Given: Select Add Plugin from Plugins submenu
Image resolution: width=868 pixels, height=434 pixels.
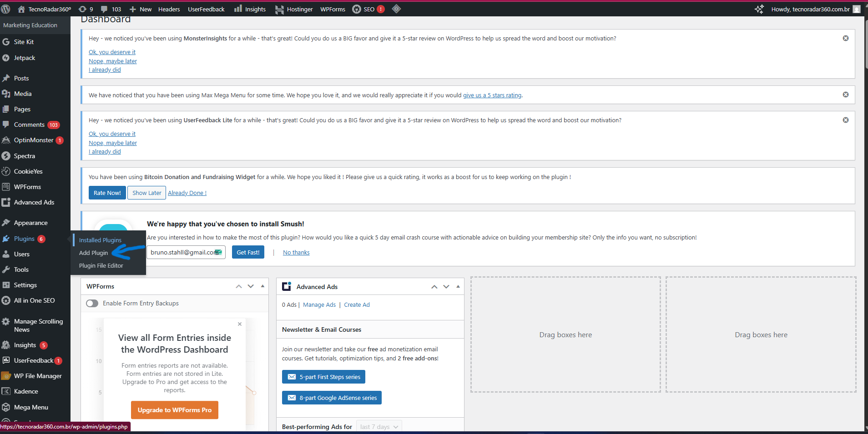Looking at the screenshot, I should [x=93, y=253].
